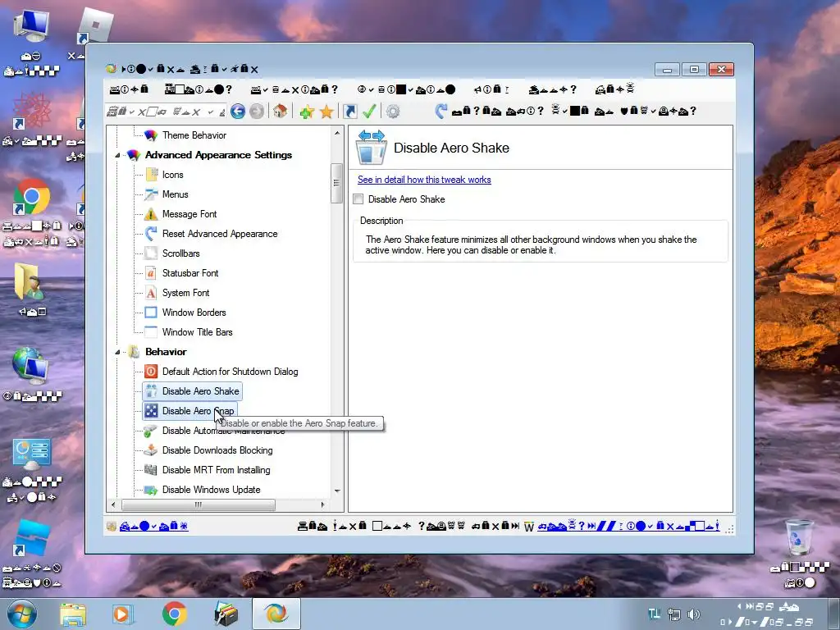Collapse Advanced Appearance Settings category
This screenshot has width=840, height=630.
pos(117,155)
